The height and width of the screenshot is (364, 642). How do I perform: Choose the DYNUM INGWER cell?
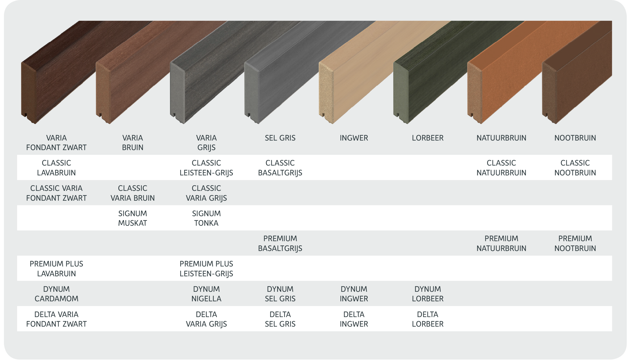(x=354, y=294)
